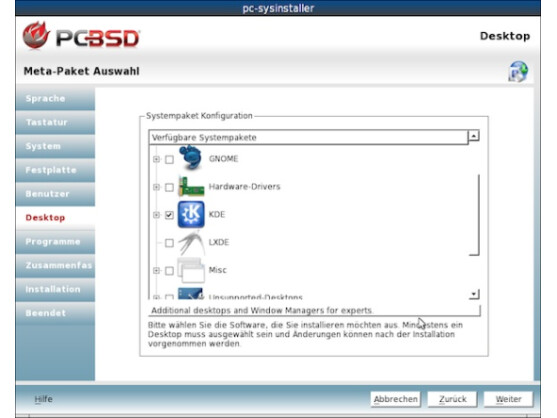
Task: Click the Misc windows icon
Action: click(191, 270)
